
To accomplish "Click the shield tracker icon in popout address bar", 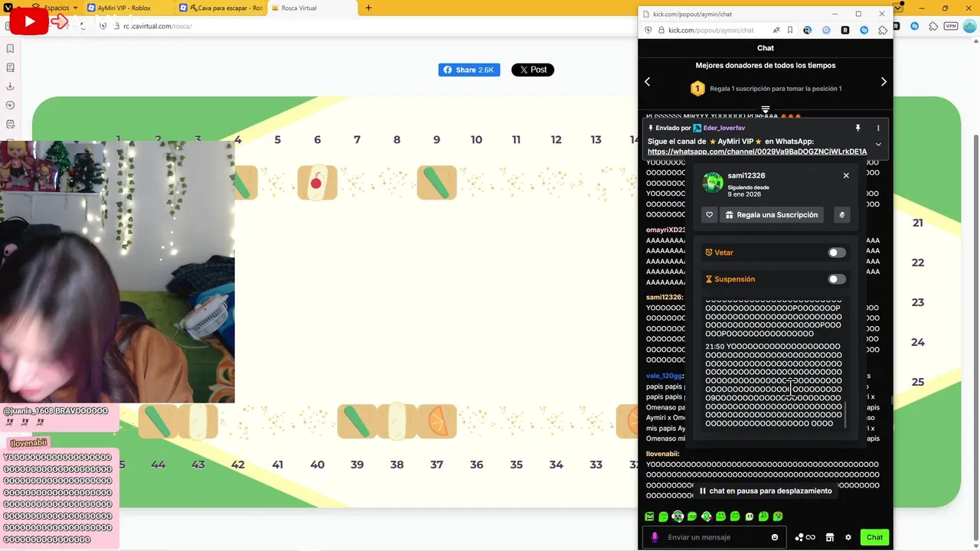I will click(648, 31).
